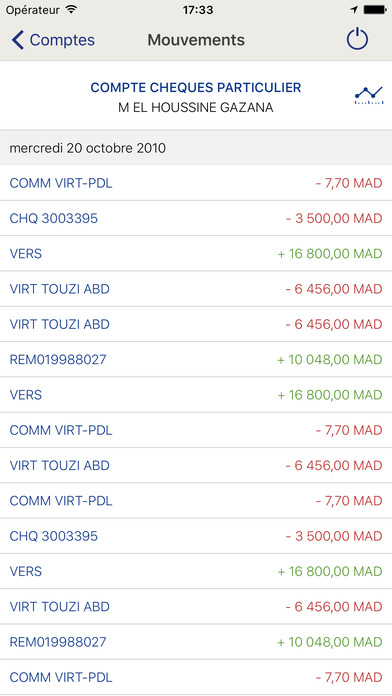Tap the back chevron arrow icon
Screen dimensions: 392x696
coord(17,40)
